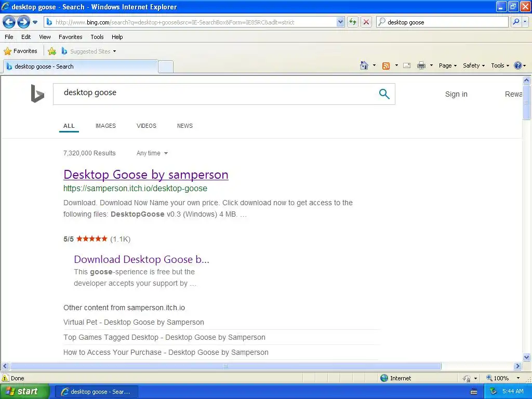
Task: Open Download Desktop Goose sublink
Action: point(141,259)
